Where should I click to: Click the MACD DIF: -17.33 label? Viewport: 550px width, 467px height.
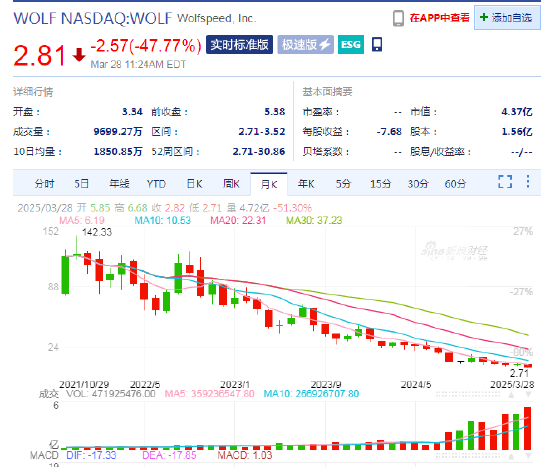click(x=91, y=455)
